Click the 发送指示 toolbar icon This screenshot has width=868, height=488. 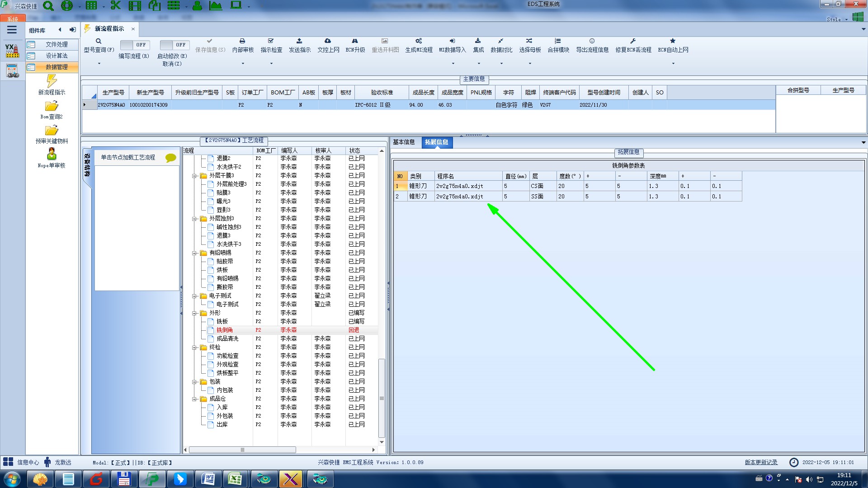pyautogui.click(x=299, y=41)
